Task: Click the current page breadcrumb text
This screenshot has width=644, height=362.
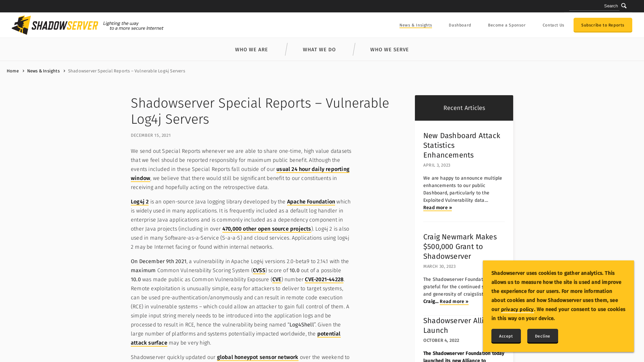Action: 126,71
